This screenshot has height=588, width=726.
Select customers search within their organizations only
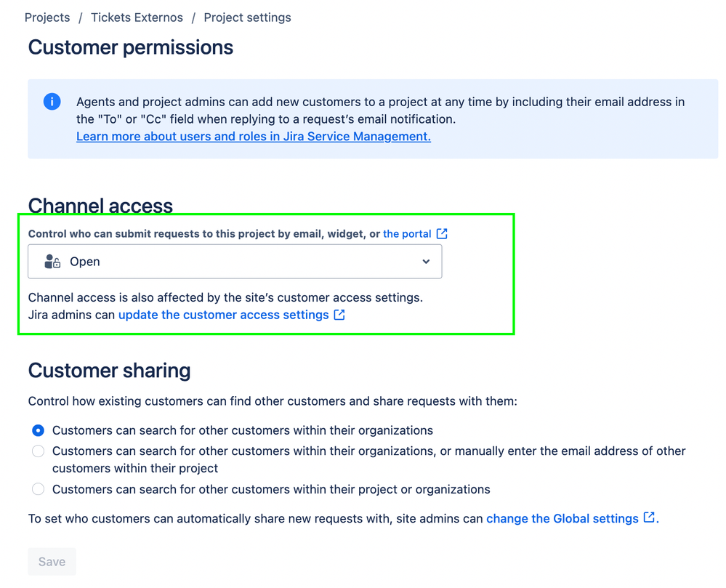click(x=38, y=430)
